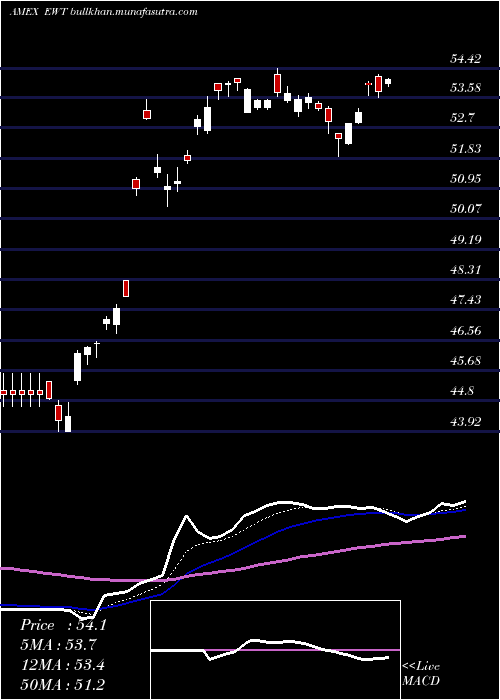Select the 53.58 price axis label
500x700 pixels.
click(x=466, y=88)
